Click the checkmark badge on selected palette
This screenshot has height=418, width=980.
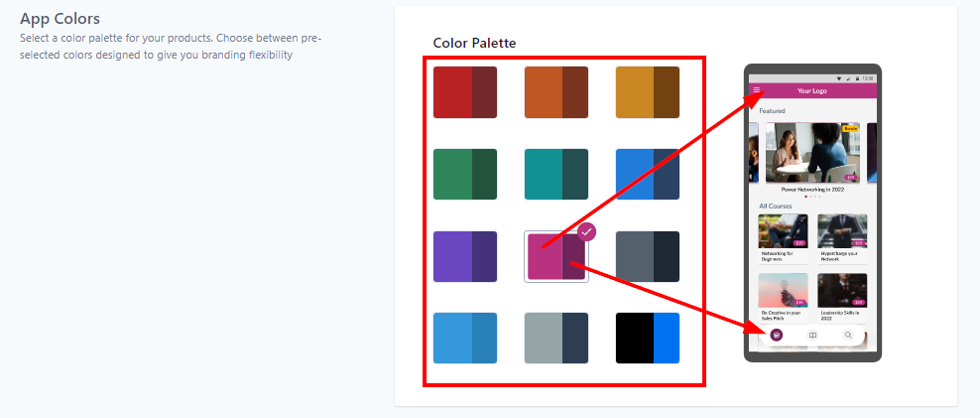pyautogui.click(x=586, y=231)
